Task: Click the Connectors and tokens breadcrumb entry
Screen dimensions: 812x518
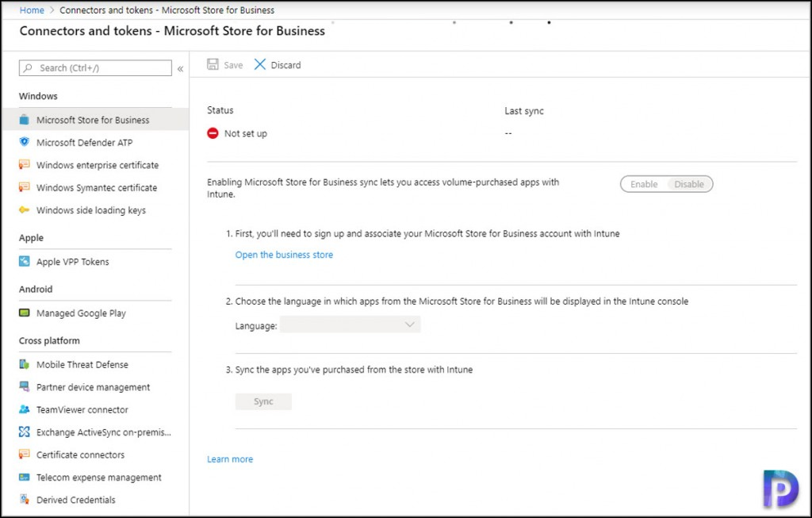Action: coord(167,10)
